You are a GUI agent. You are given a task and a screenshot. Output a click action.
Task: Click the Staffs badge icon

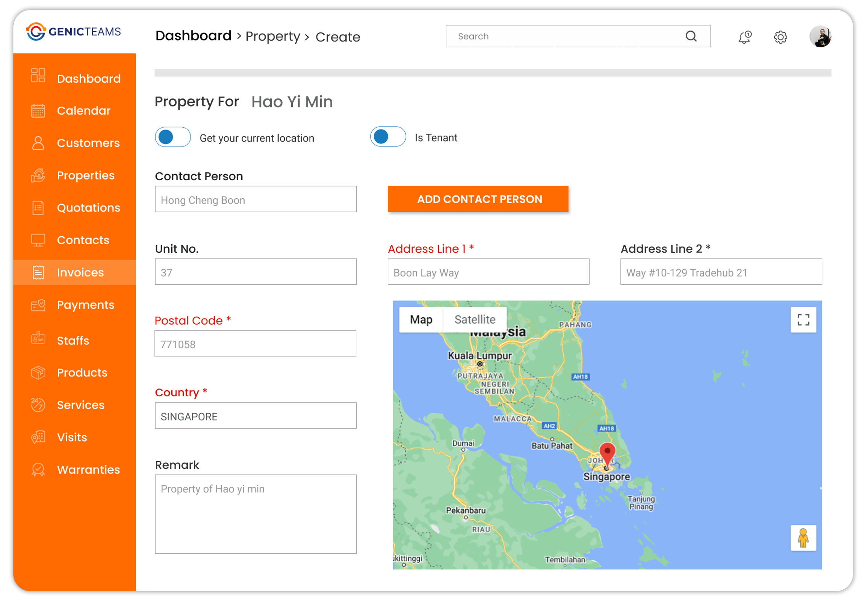[38, 338]
